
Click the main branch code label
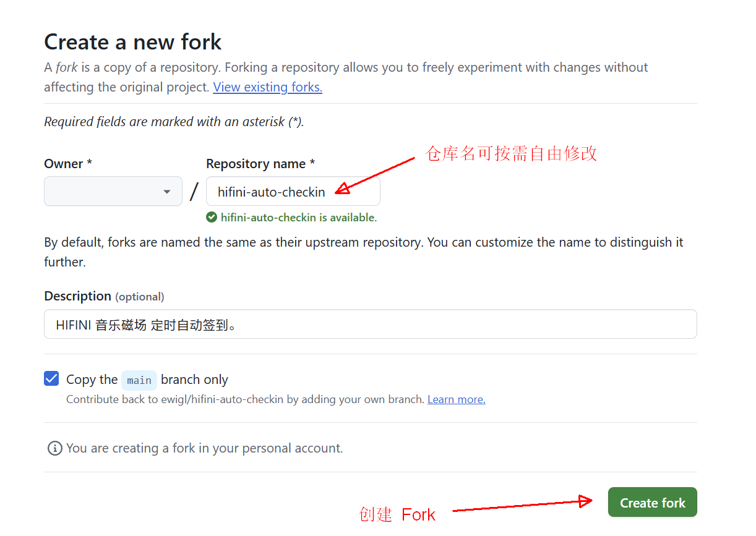pyautogui.click(x=139, y=380)
